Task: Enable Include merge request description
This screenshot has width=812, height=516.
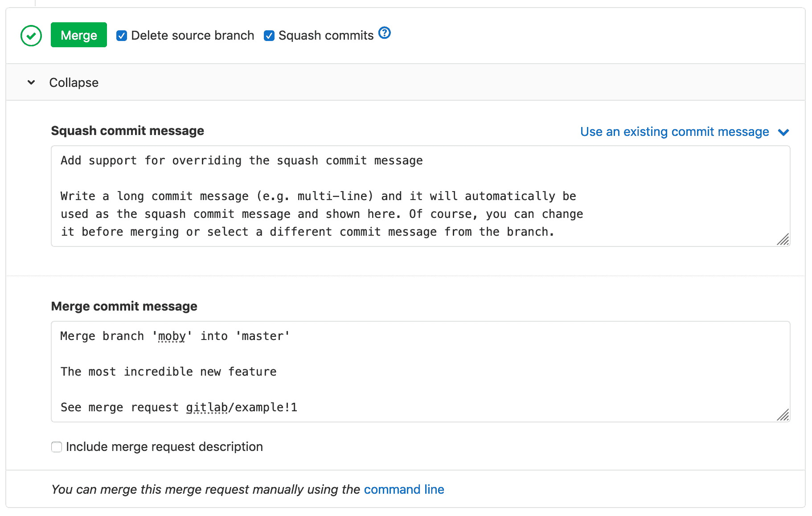Action: 57,446
